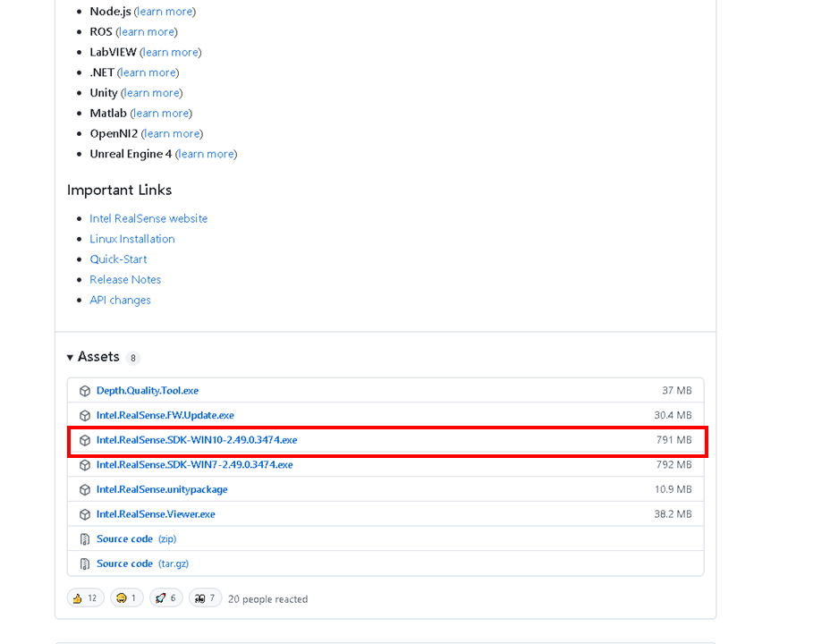Click the thumbs up reaction with 12
The height and width of the screenshot is (644, 830).
tap(85, 598)
